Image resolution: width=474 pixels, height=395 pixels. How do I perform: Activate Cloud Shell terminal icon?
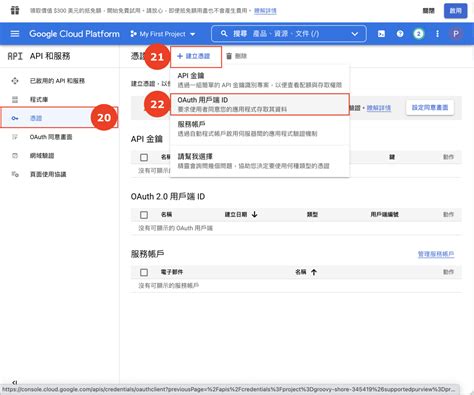[381, 34]
